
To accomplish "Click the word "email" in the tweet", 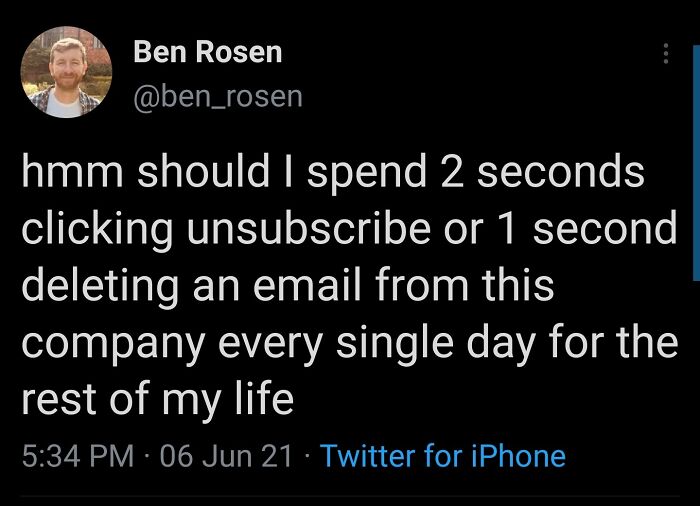I will point(298,286).
